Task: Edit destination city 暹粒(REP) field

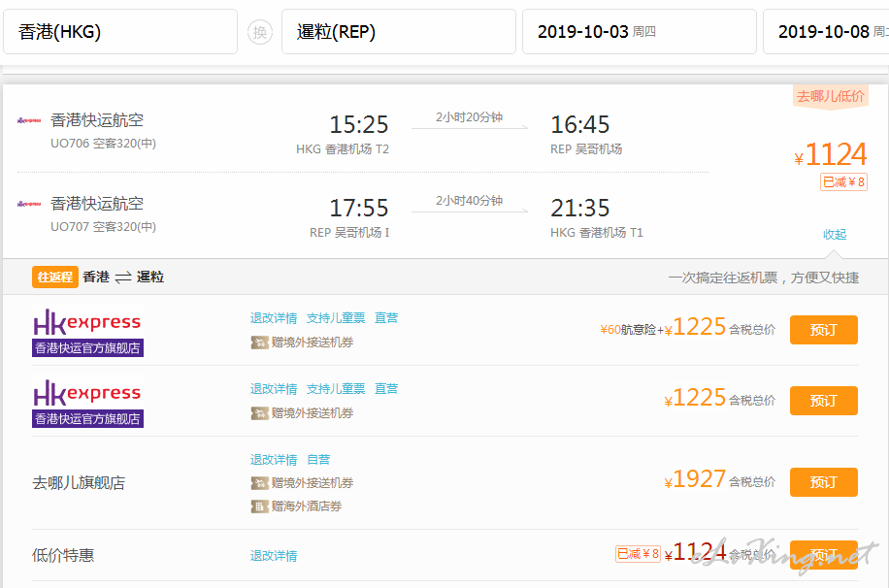Action: click(x=399, y=32)
